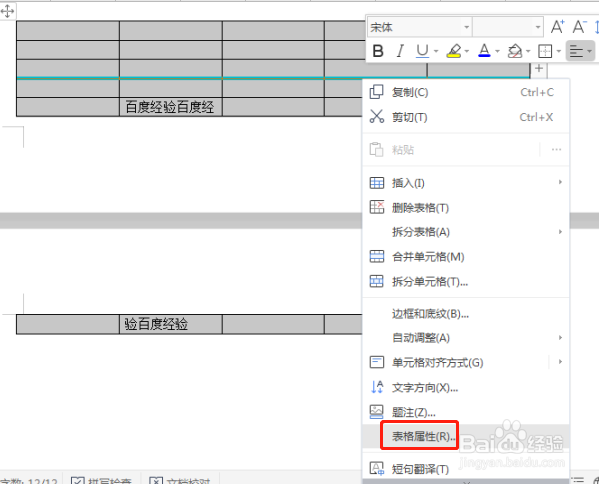Click the merge cells icon
The image size is (599, 484).
[x=377, y=256]
